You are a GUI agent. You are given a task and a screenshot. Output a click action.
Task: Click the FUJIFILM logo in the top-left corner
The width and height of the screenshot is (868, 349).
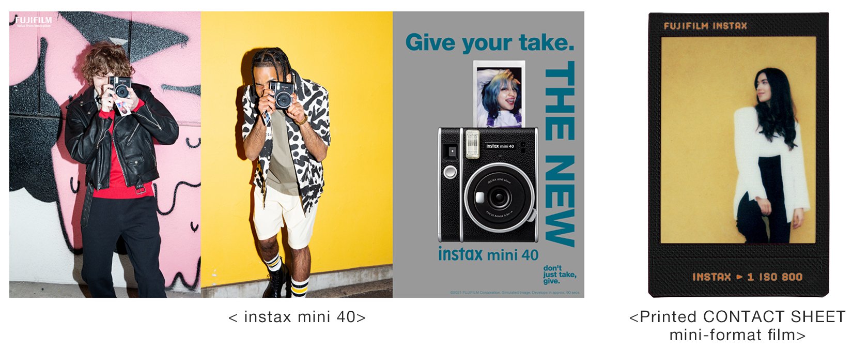pos(33,21)
